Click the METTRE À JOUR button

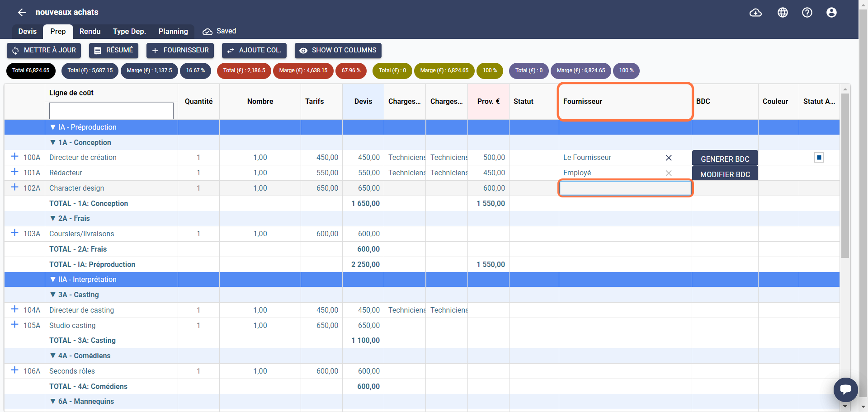(44, 51)
